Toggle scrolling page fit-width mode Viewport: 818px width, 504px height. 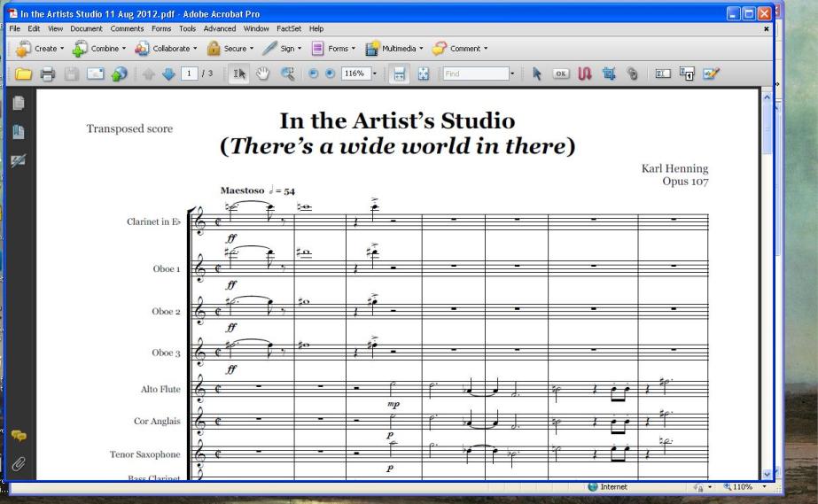point(399,74)
